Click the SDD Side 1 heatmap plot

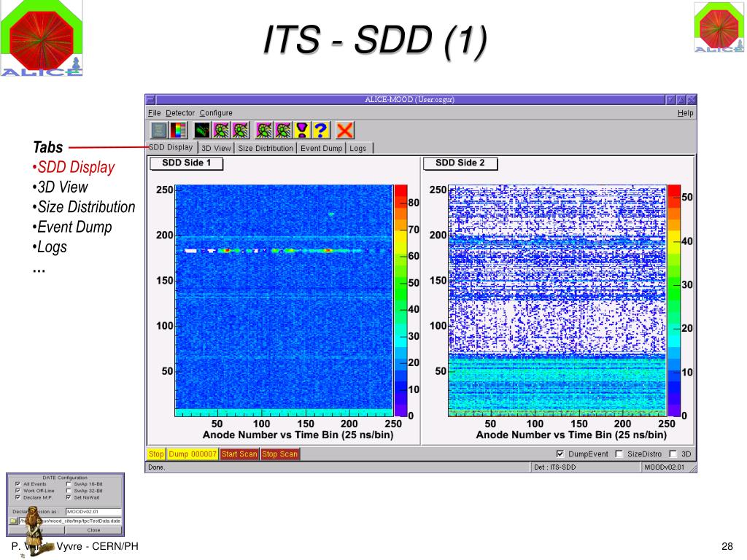pyautogui.click(x=285, y=300)
